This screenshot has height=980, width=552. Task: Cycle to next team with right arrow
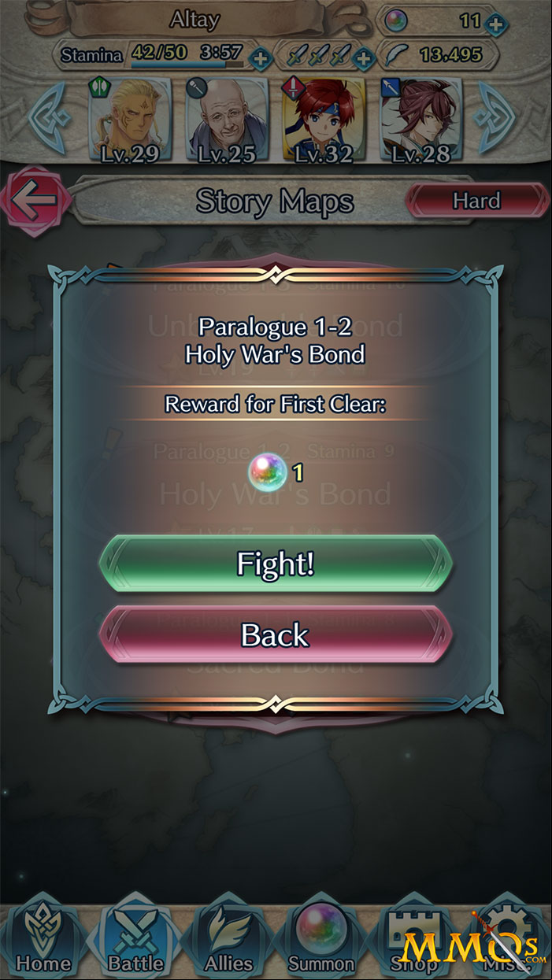point(498,116)
